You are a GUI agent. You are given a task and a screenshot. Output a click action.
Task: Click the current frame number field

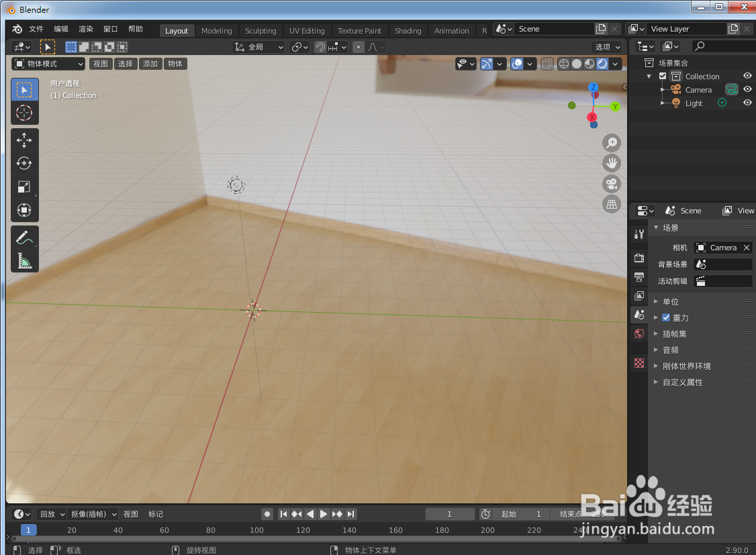click(x=450, y=514)
